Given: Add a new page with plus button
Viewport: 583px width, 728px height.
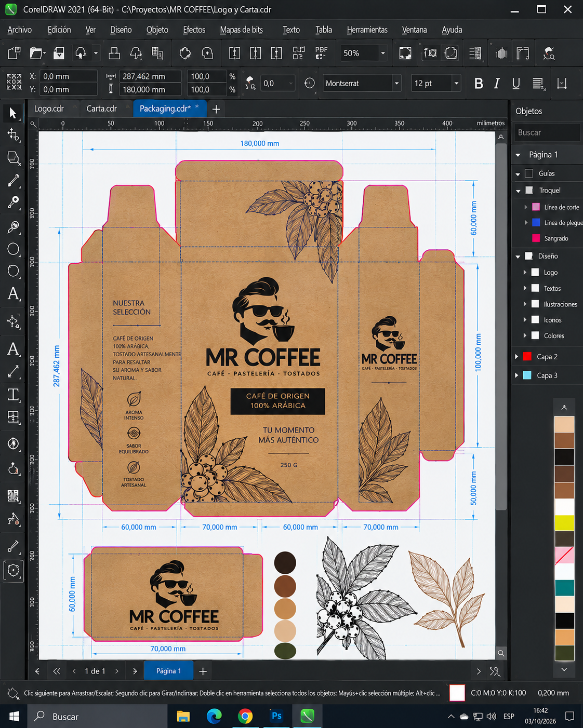Looking at the screenshot, I should [x=203, y=671].
